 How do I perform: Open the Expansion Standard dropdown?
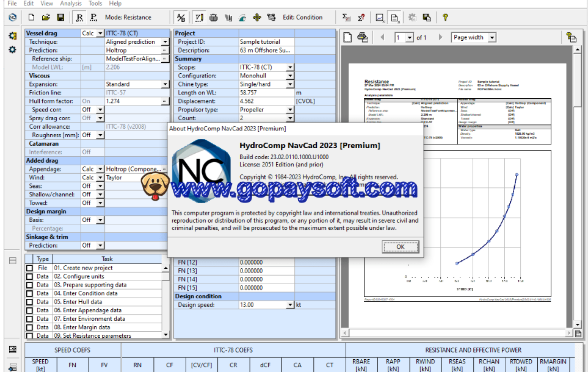tap(165, 84)
